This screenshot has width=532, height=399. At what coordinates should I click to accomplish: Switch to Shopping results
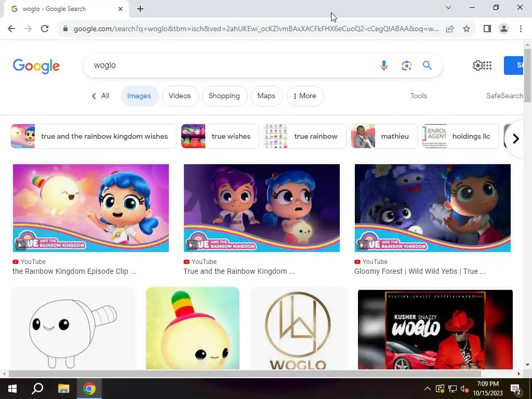pos(224,96)
